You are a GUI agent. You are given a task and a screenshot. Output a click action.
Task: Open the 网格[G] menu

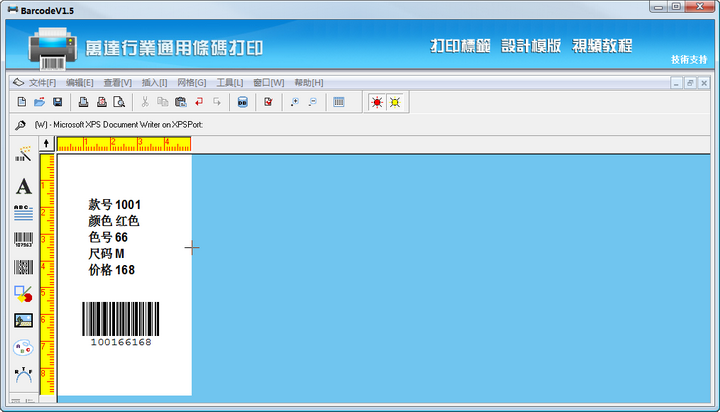tap(191, 83)
